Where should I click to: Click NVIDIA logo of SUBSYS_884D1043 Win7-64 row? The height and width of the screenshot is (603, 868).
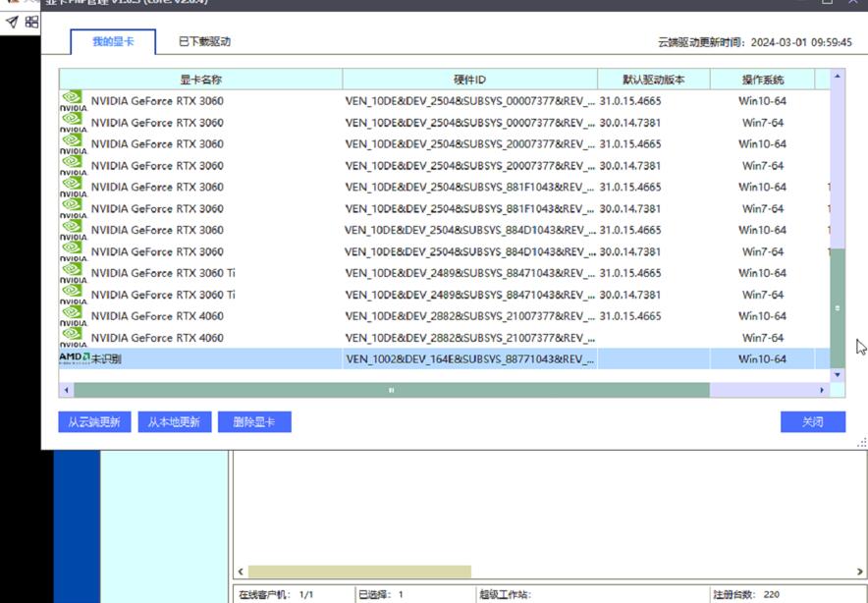coord(73,251)
